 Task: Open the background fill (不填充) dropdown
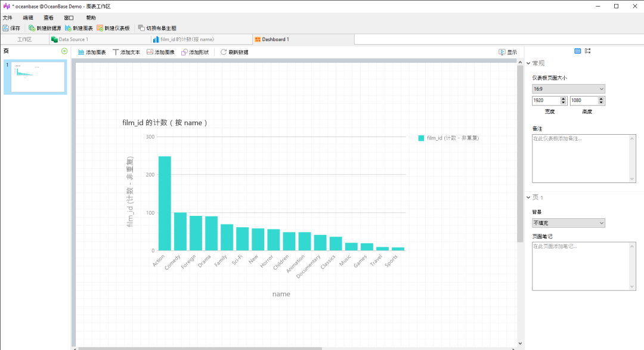(568, 223)
